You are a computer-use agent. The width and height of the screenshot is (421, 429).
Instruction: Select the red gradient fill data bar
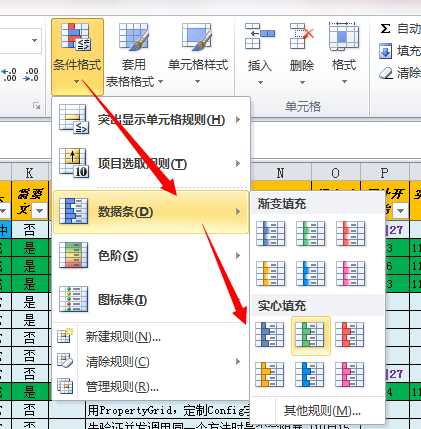point(350,233)
